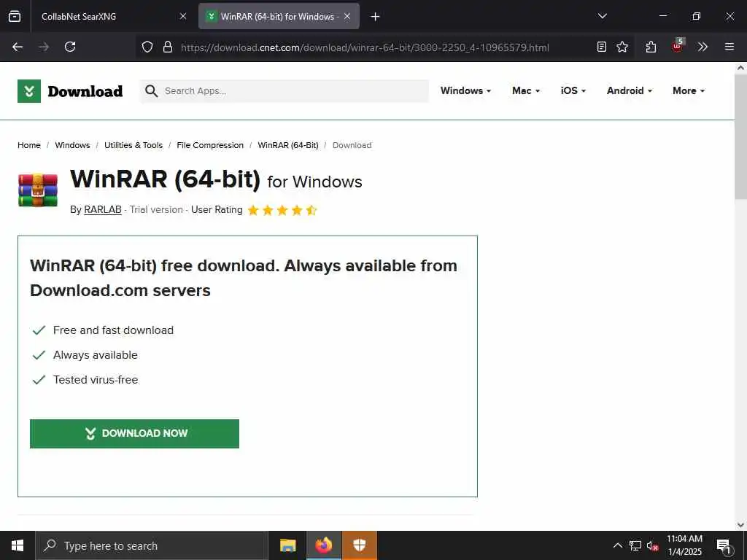Open the Firefox hamburger menu
Image resolution: width=747 pixels, height=560 pixels.
point(729,47)
